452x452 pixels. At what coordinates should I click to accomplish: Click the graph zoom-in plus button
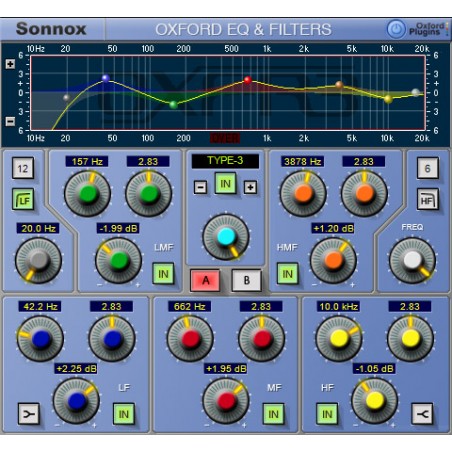tap(10, 64)
